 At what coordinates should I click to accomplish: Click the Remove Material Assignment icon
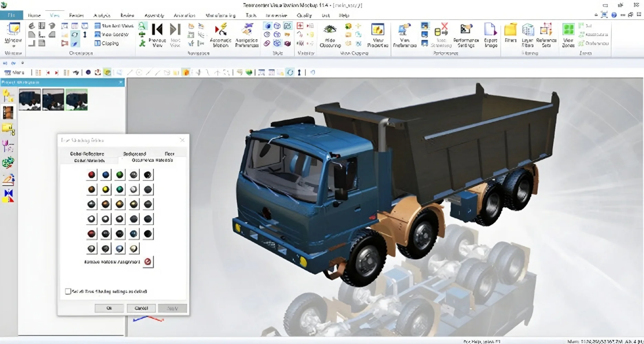tap(148, 262)
